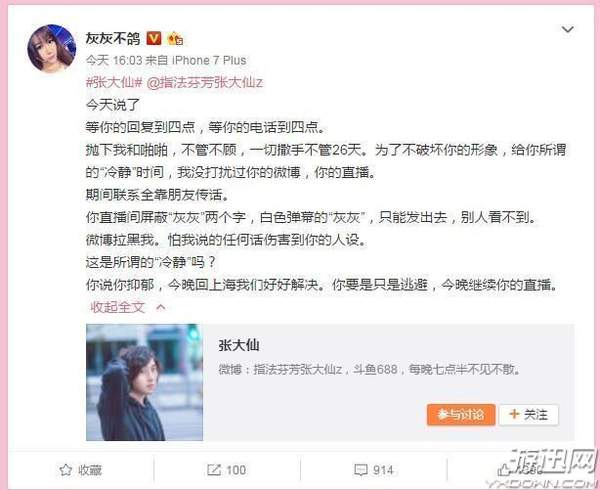
Task: Click the repost share icon
Action: [214, 470]
